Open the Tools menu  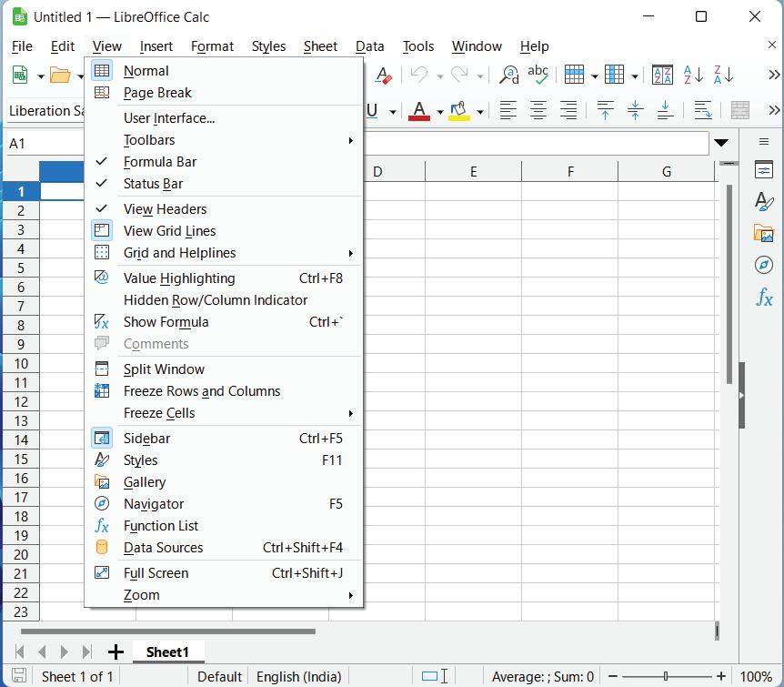418,46
